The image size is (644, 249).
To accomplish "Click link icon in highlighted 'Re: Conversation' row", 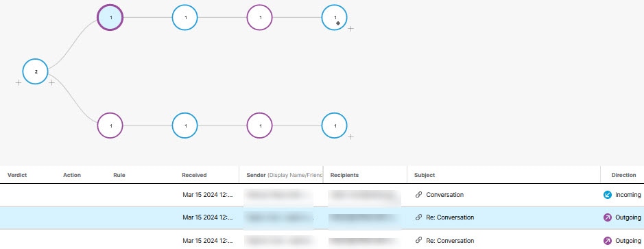I will pos(418,217).
